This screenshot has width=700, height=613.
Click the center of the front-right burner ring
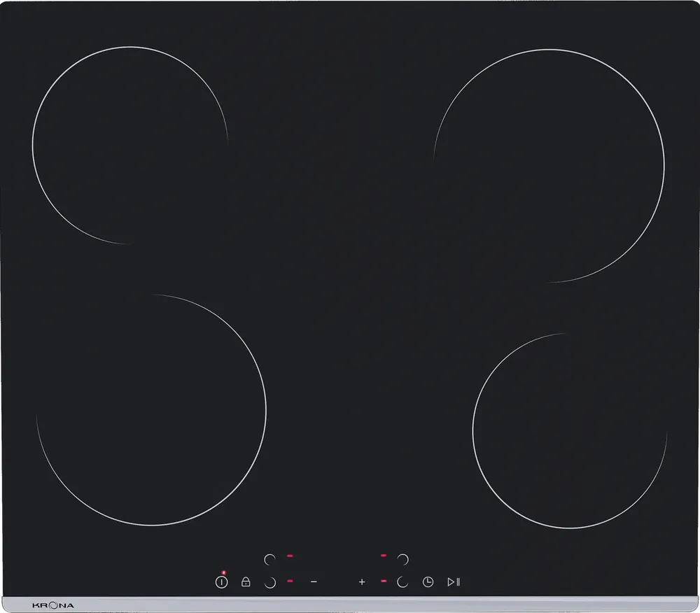click(570, 430)
